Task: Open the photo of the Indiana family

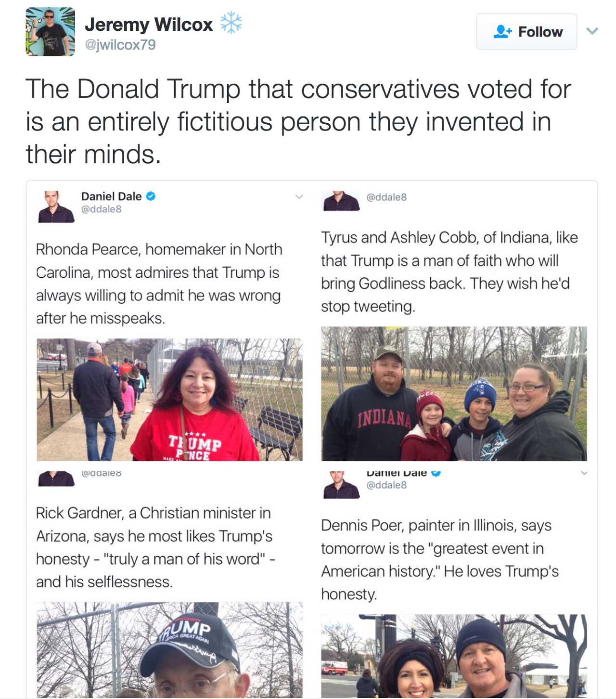Action: pos(453,394)
